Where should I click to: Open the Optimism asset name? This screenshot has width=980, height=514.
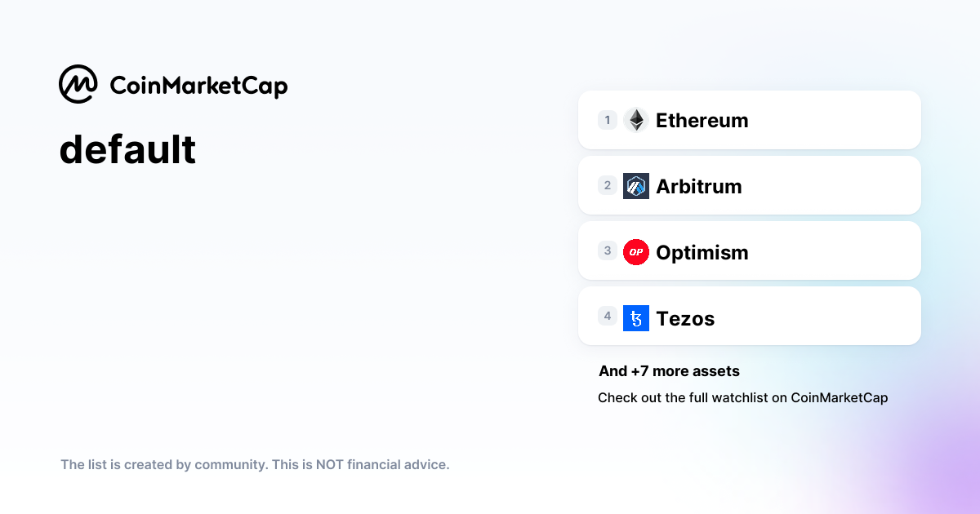tap(702, 253)
